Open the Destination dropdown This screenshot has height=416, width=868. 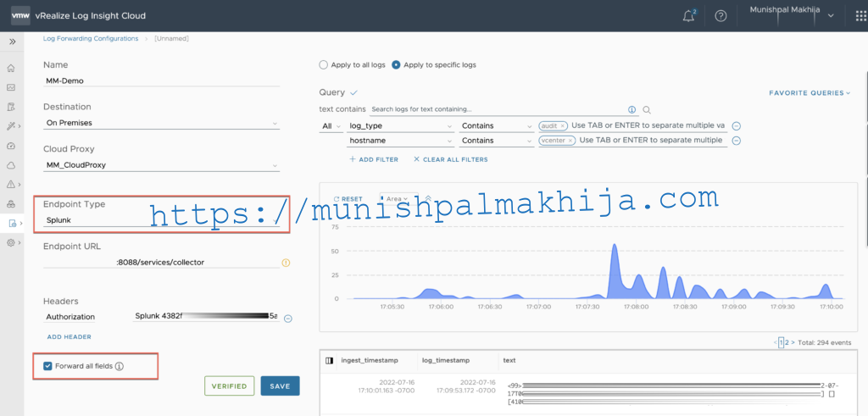[x=161, y=123]
